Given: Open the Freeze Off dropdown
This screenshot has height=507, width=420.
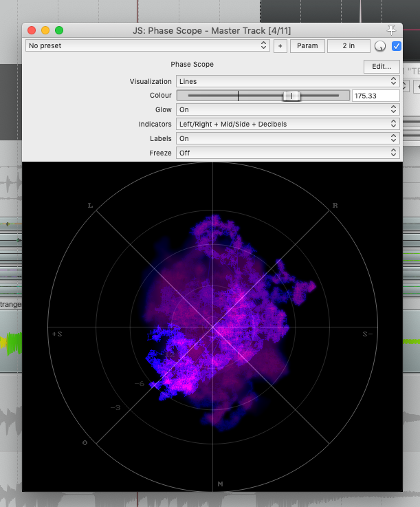Looking at the screenshot, I should (x=287, y=153).
